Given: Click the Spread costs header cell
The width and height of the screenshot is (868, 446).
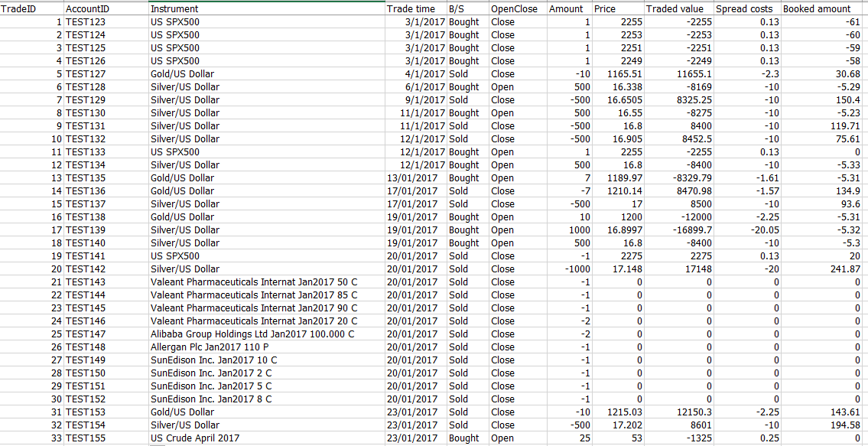Looking at the screenshot, I should point(747,8).
